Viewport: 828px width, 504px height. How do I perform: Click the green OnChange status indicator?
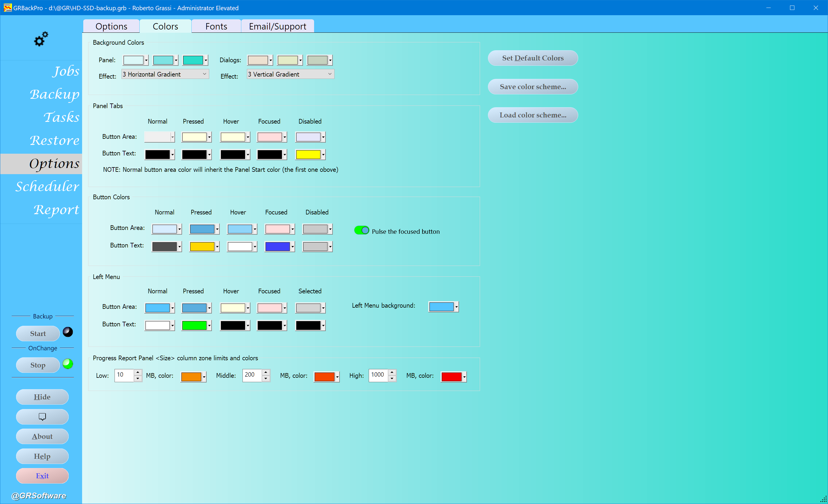click(67, 363)
